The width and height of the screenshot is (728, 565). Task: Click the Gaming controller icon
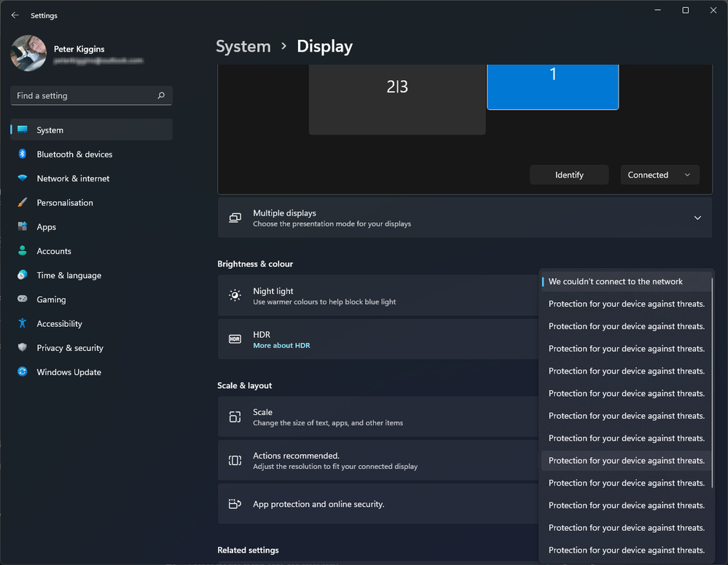pyautogui.click(x=23, y=299)
